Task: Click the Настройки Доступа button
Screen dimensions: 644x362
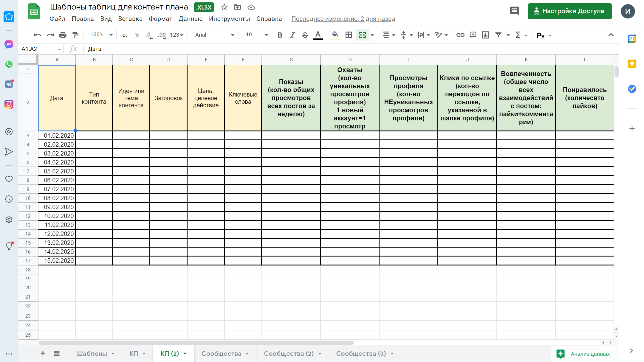Action: pyautogui.click(x=569, y=11)
